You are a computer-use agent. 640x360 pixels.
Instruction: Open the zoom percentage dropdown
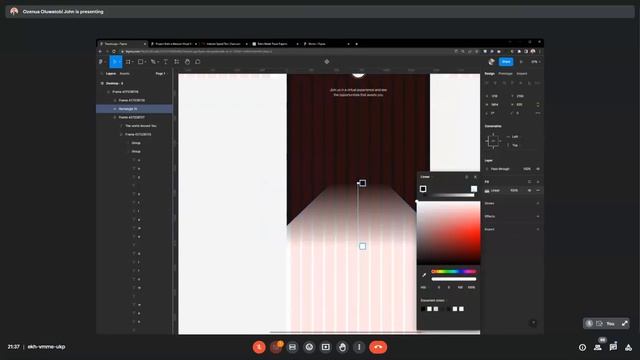tap(536, 62)
